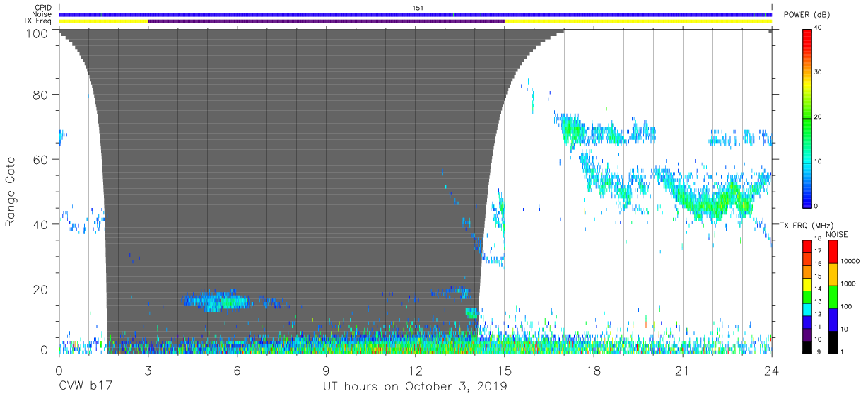Click the TX Freq row label above the plot
868x401 pixels.
(38, 21)
